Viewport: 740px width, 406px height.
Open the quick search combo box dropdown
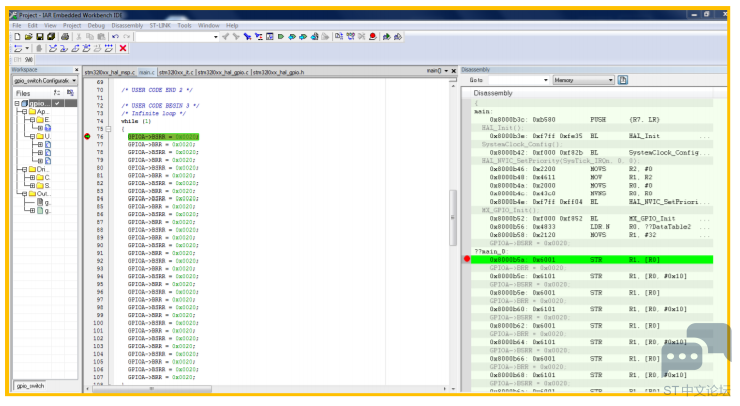click(216, 37)
